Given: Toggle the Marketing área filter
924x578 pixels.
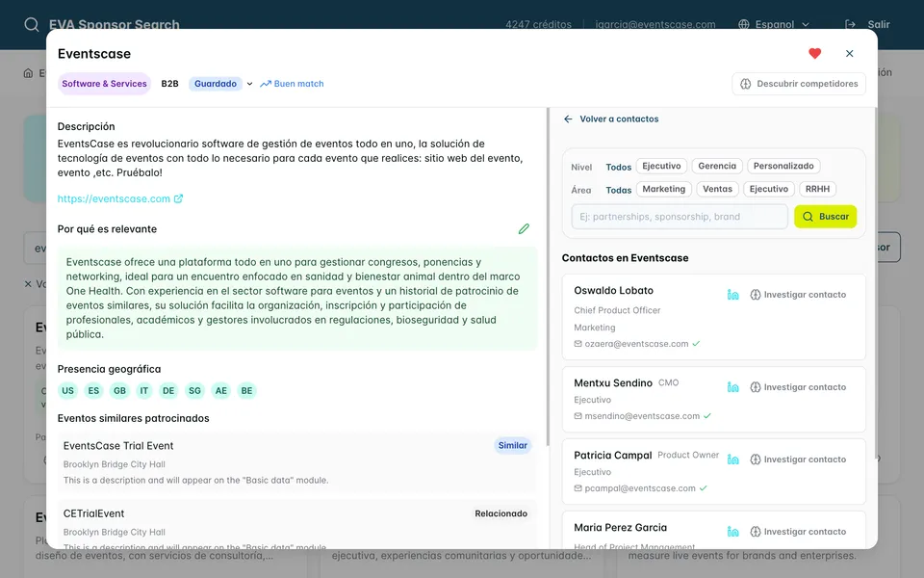Looking at the screenshot, I should [x=664, y=189].
